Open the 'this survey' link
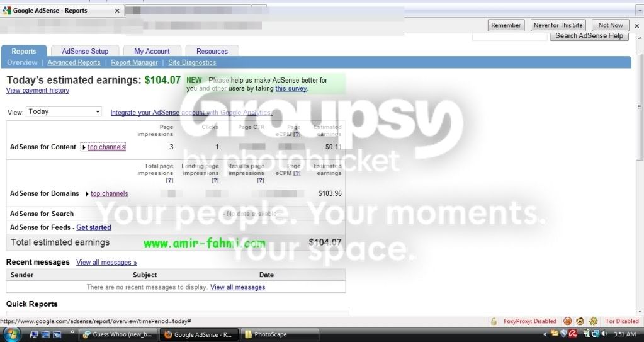 [x=291, y=88]
